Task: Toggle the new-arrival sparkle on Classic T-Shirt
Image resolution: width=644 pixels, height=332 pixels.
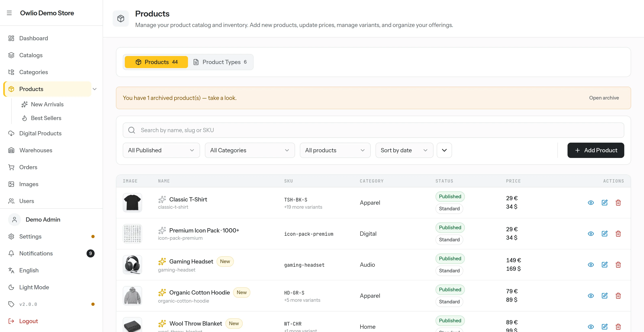Action: click(x=162, y=199)
